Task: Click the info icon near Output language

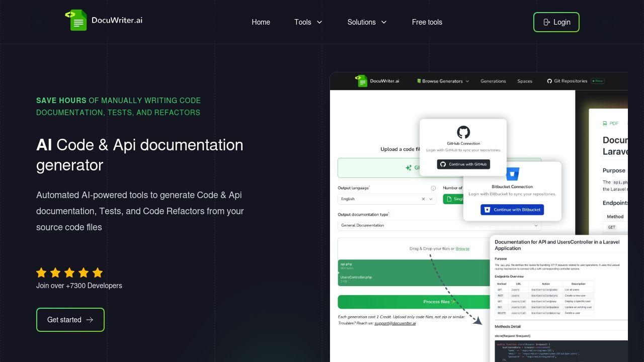Action: [x=433, y=188]
